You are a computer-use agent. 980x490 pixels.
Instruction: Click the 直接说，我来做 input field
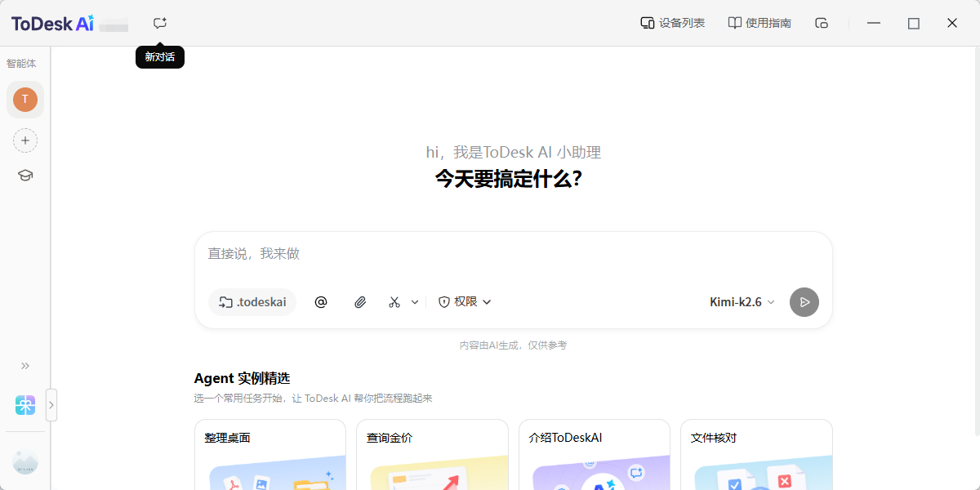click(x=513, y=254)
